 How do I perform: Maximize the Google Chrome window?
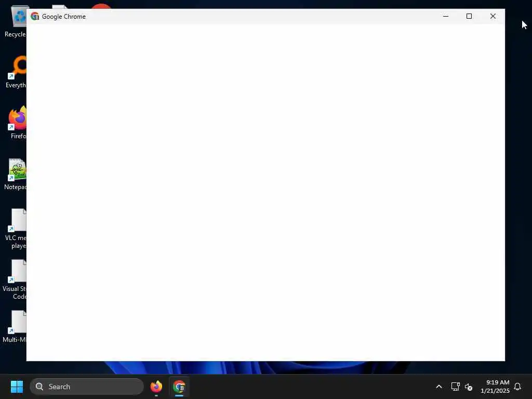(x=469, y=16)
